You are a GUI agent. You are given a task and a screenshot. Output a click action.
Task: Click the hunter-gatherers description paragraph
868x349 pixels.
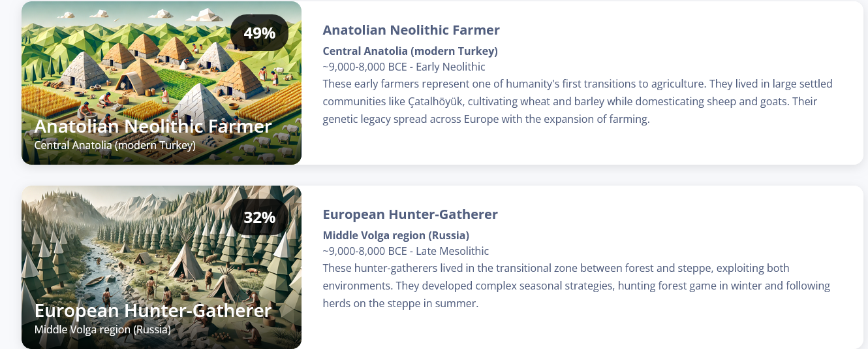click(x=576, y=286)
